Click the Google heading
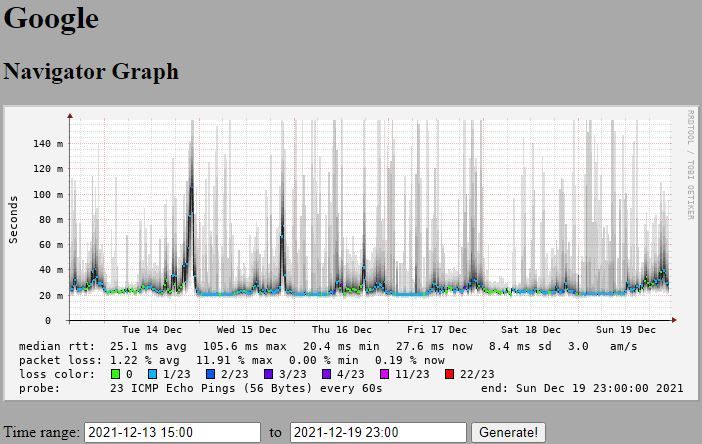The image size is (702, 444). tap(51, 19)
